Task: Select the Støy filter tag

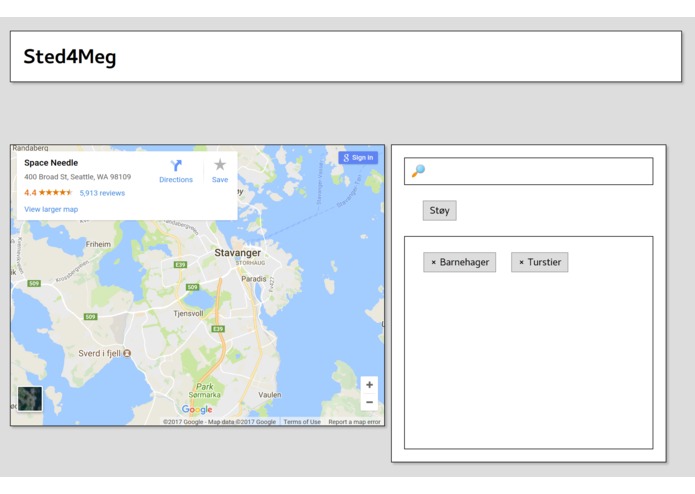Action: [x=439, y=210]
